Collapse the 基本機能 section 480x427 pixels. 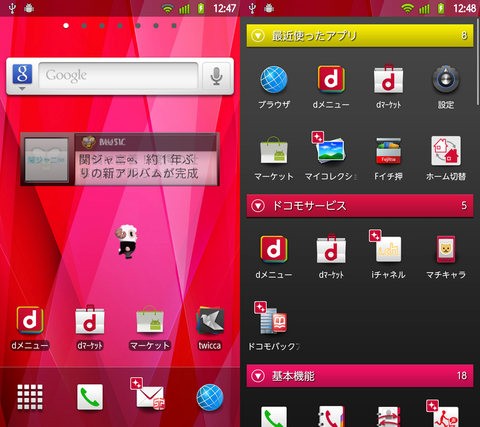point(258,376)
